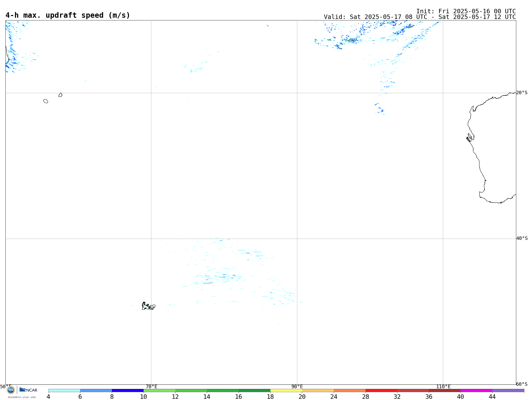This screenshot has height=400, width=532.
Task: Click the 20°S latitude label
Action: [522, 93]
